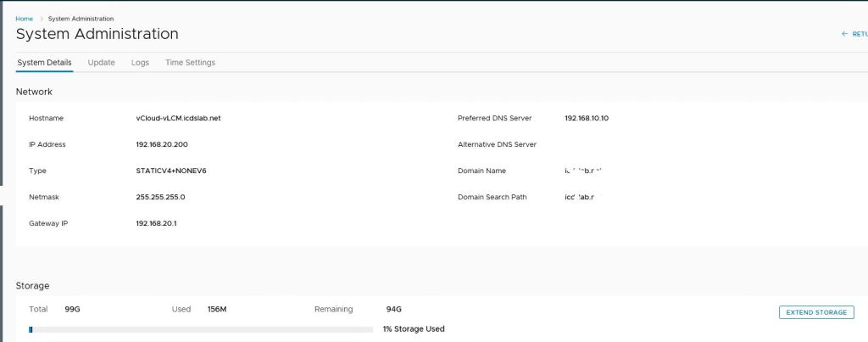Click the Type value STATICV4+NONEV6
Image resolution: width=868 pixels, height=342 pixels.
170,171
